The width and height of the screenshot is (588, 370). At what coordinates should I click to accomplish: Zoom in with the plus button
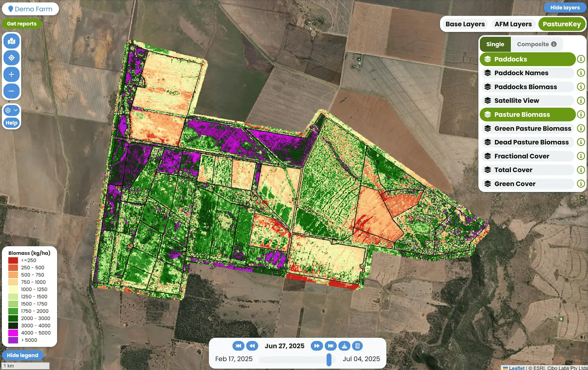(x=11, y=75)
